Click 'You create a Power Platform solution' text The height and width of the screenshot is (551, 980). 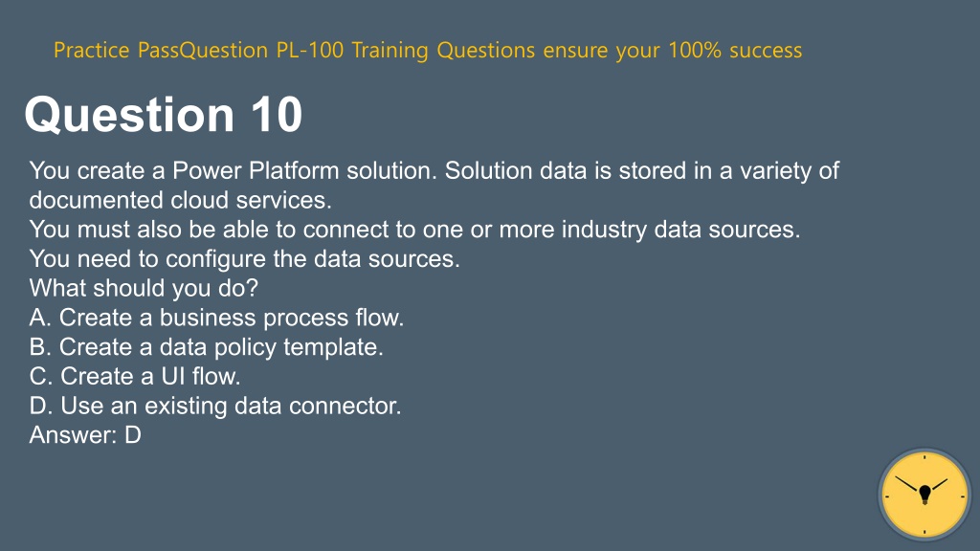pyautogui.click(x=233, y=170)
